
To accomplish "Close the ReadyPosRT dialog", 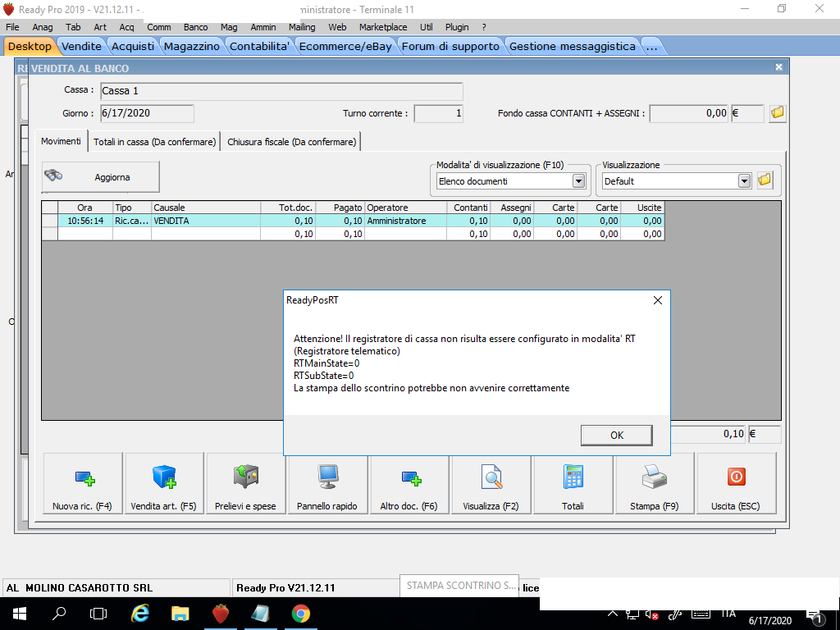I will point(658,300).
